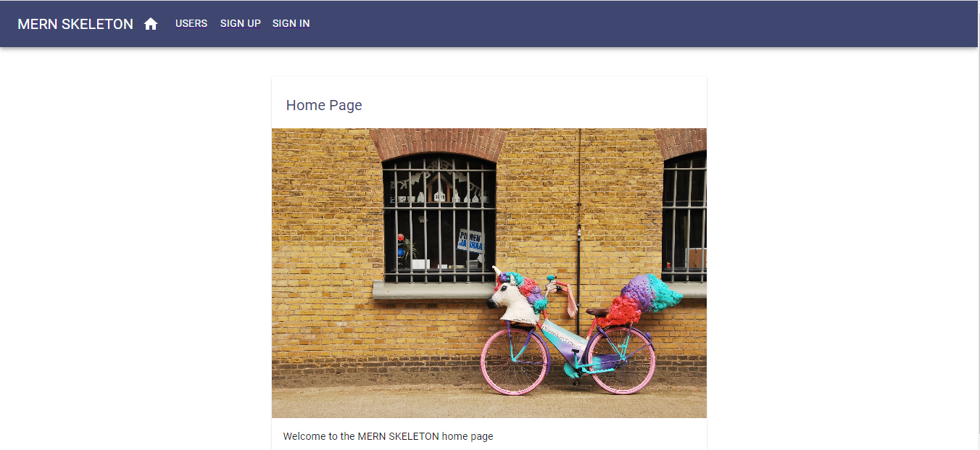Open the USERS page
980x450 pixels.
click(191, 23)
